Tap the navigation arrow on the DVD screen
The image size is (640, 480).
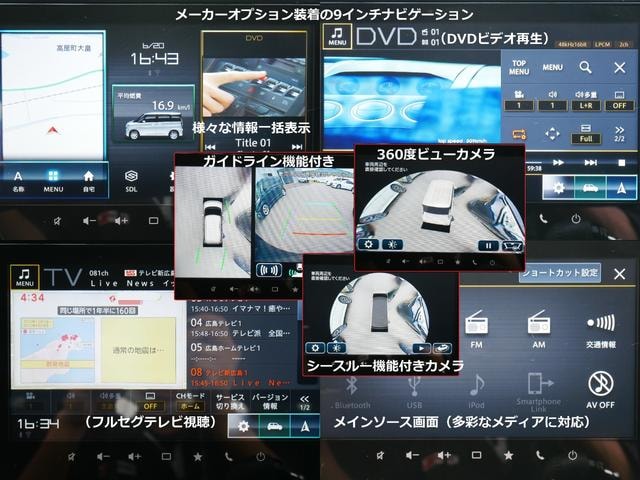click(621, 187)
